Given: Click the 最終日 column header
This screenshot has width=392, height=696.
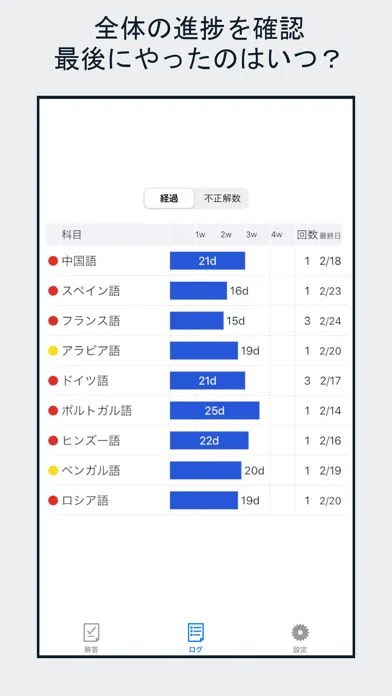Looking at the screenshot, I should click(x=330, y=236).
